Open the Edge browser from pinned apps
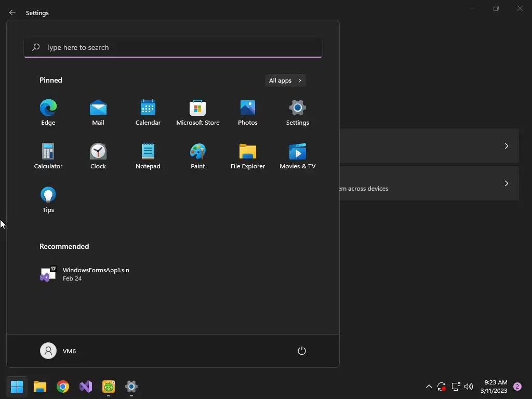532x399 pixels. pos(48,113)
